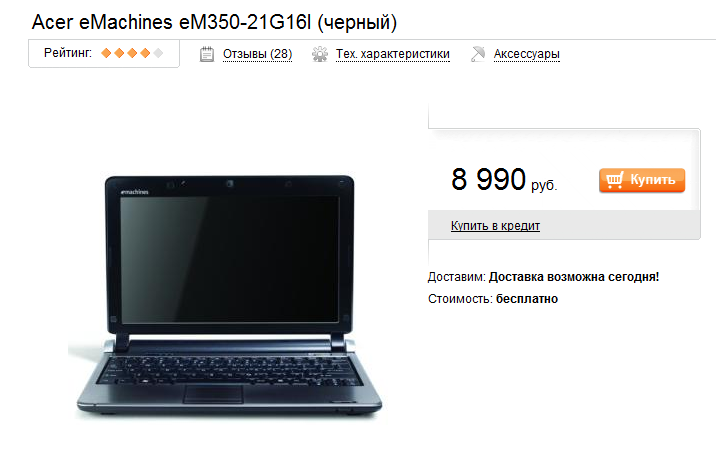Open the Отзывы (28) reviews link

click(258, 54)
